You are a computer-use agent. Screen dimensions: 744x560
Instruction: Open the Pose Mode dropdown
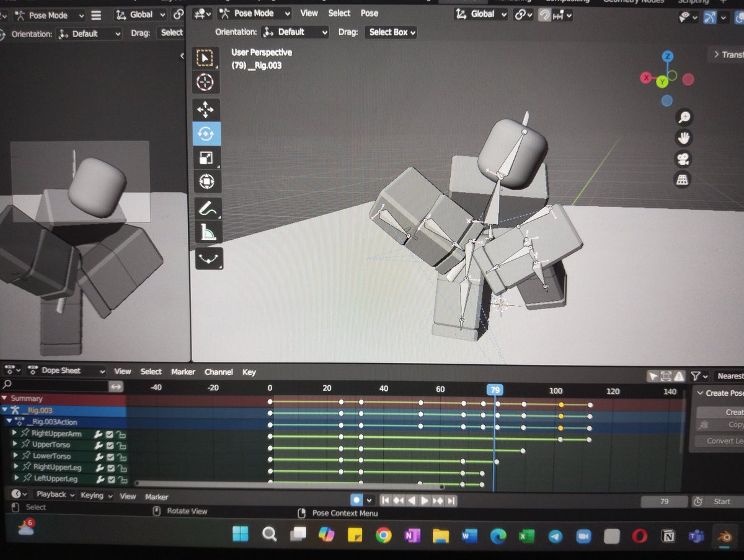pyautogui.click(x=254, y=13)
